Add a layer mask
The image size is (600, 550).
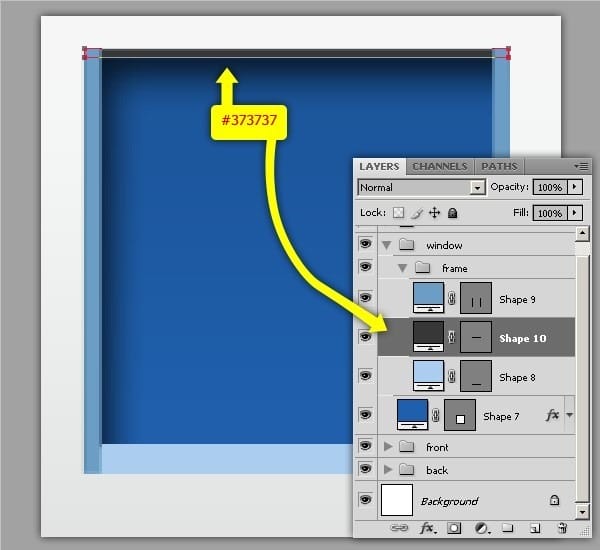coord(454,529)
